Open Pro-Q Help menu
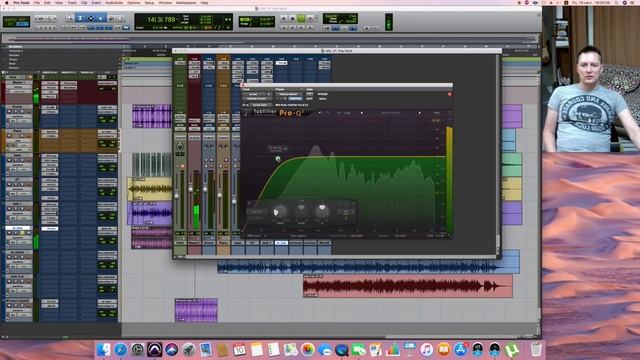This screenshot has height=360, width=640. 436,113
